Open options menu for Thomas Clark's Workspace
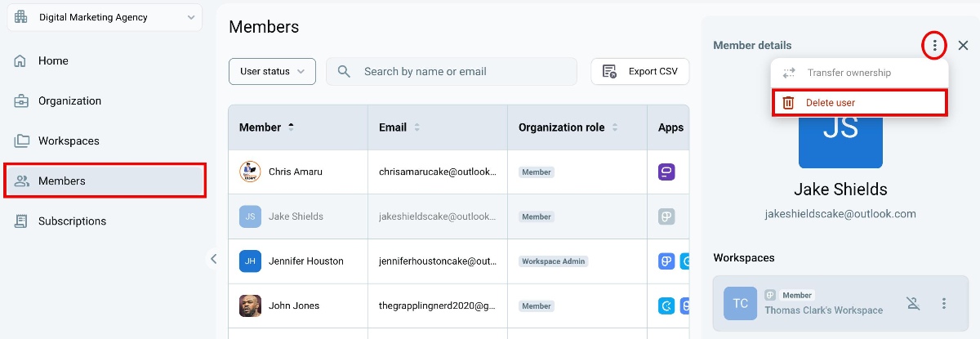This screenshot has height=339, width=980. (944, 303)
